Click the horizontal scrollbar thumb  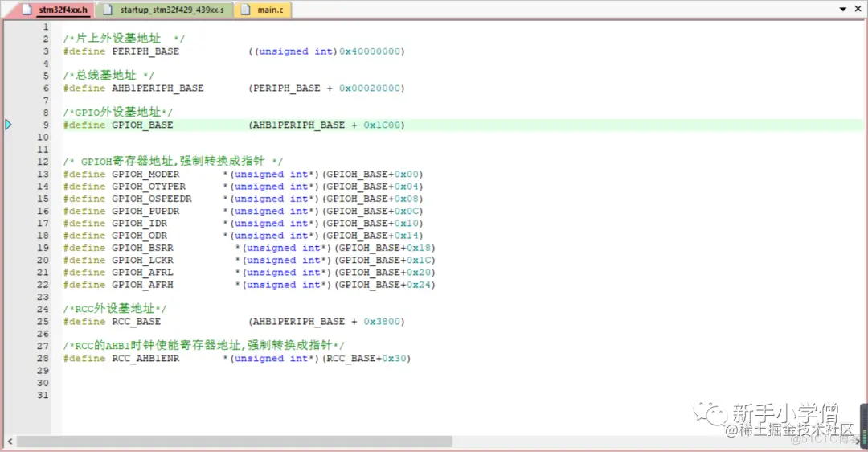pyautogui.click(x=235, y=442)
